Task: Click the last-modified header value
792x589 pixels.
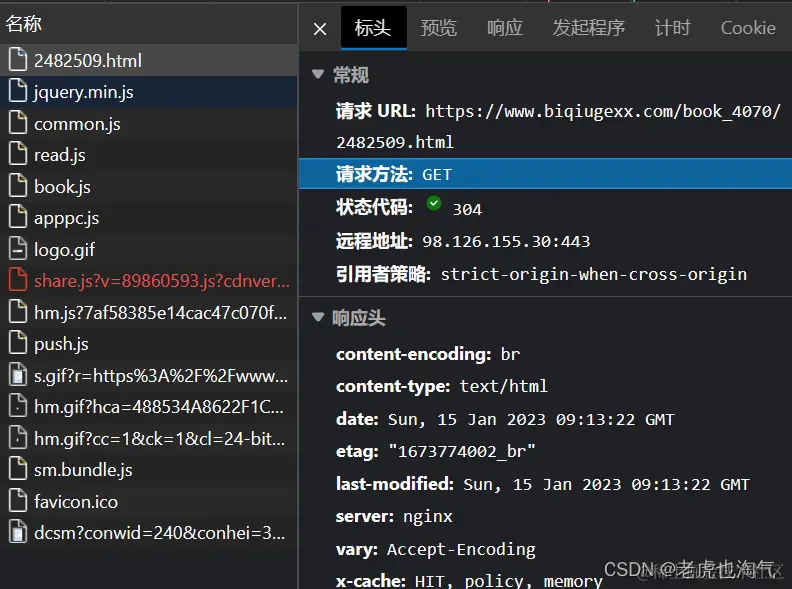Action: (x=607, y=484)
